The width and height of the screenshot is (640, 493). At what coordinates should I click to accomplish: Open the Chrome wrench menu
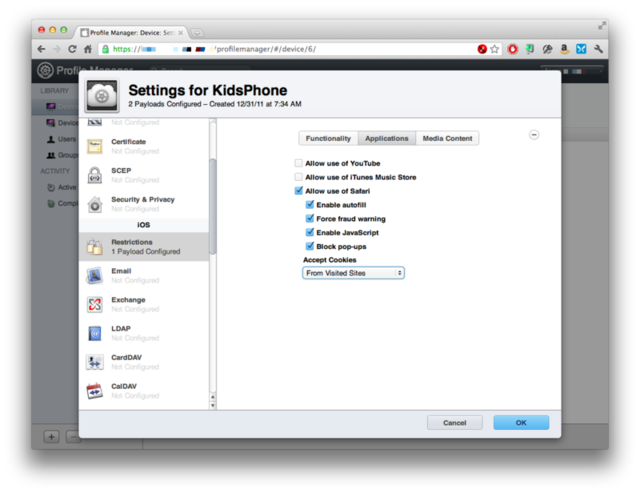click(598, 49)
